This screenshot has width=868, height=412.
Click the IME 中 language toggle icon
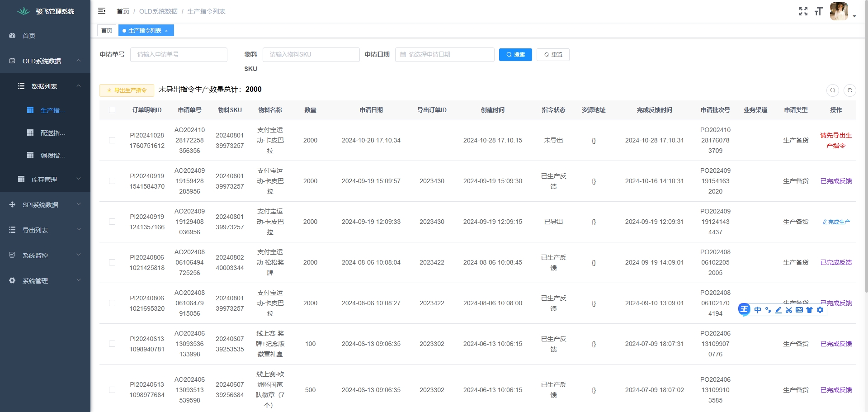tap(758, 310)
